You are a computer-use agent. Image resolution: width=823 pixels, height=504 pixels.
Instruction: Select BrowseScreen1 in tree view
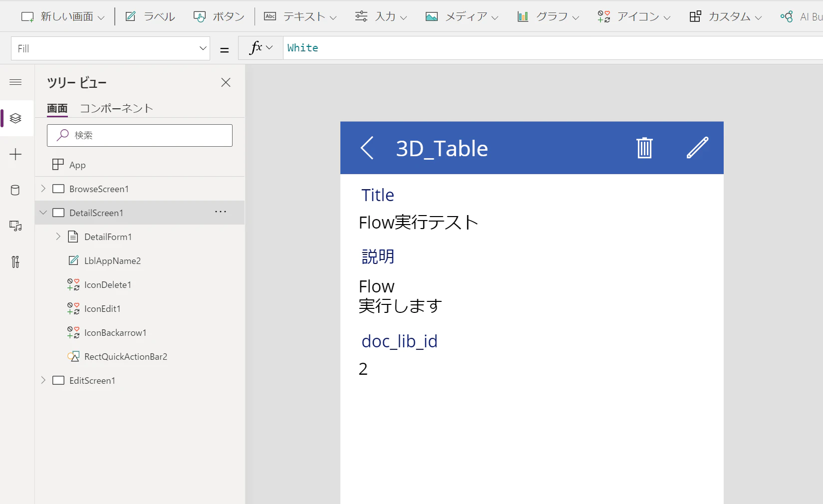point(99,189)
